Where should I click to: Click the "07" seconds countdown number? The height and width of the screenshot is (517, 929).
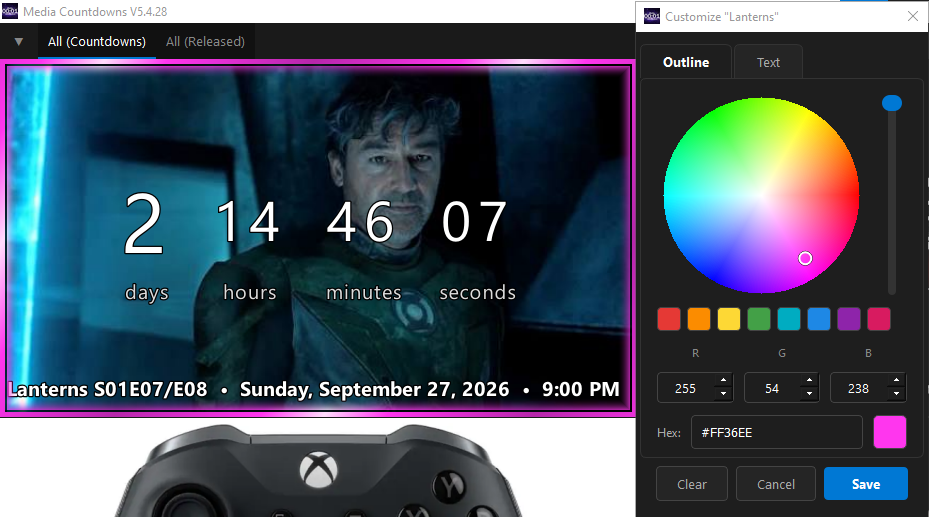pos(475,221)
